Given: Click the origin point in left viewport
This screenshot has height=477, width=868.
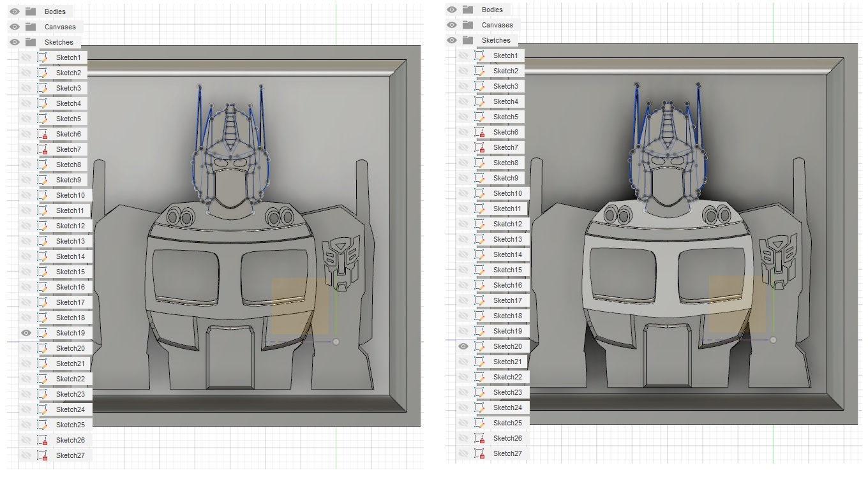Looking at the screenshot, I should click(x=336, y=342).
